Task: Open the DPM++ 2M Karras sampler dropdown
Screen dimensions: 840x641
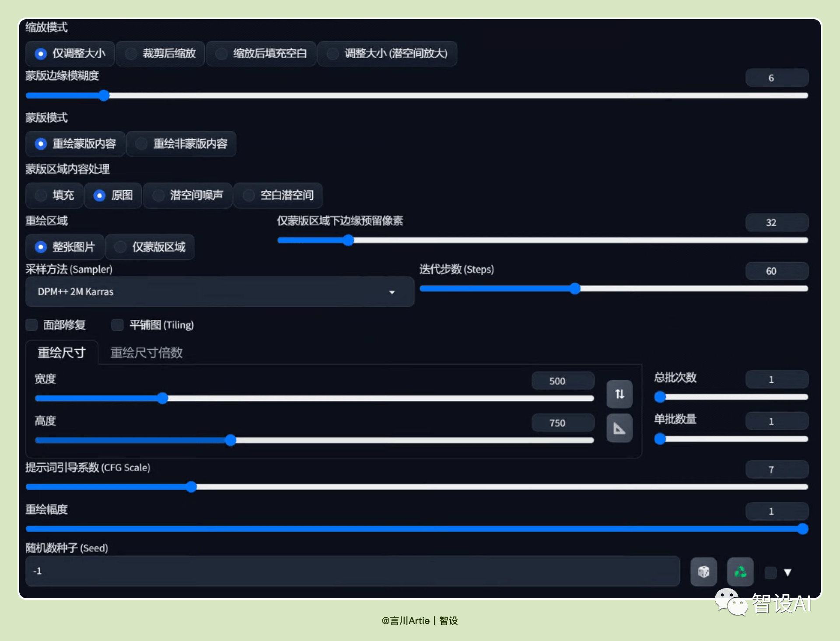Action: [x=220, y=291]
